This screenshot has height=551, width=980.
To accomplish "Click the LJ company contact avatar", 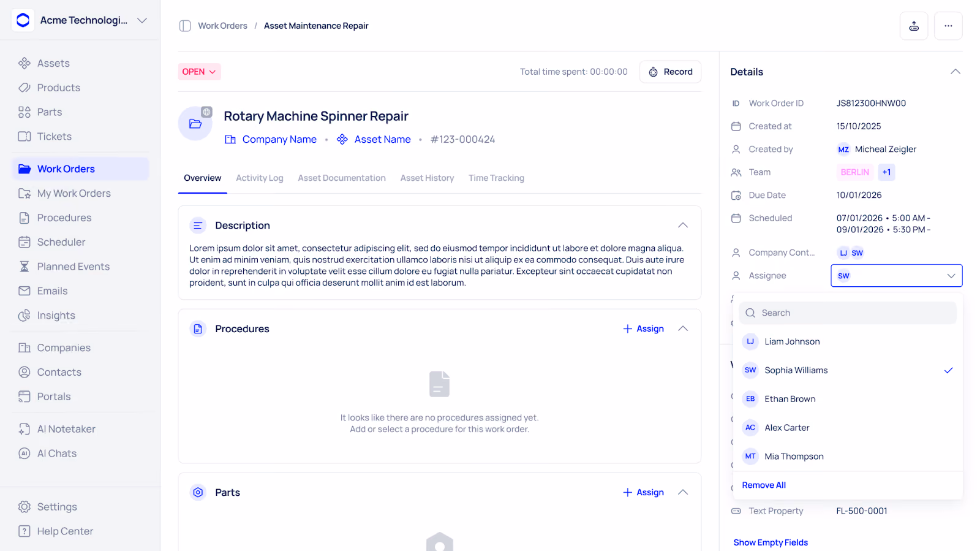I will [843, 253].
